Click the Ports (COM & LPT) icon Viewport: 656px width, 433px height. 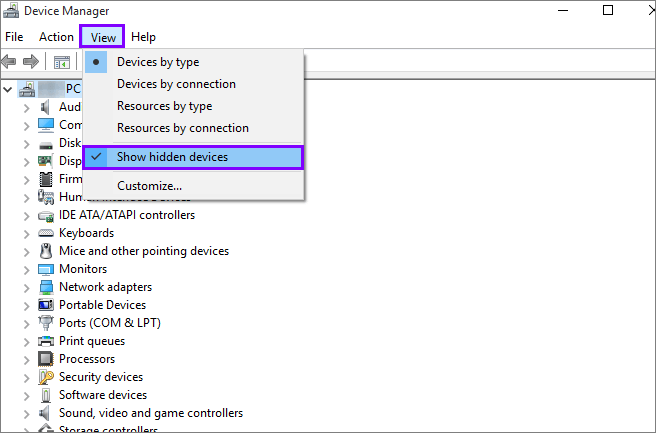pyautogui.click(x=46, y=323)
